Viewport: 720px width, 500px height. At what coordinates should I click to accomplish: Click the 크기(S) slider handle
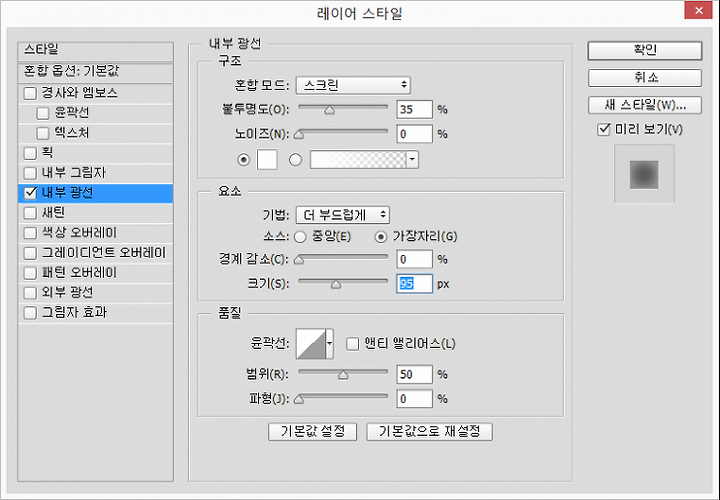[x=336, y=284]
